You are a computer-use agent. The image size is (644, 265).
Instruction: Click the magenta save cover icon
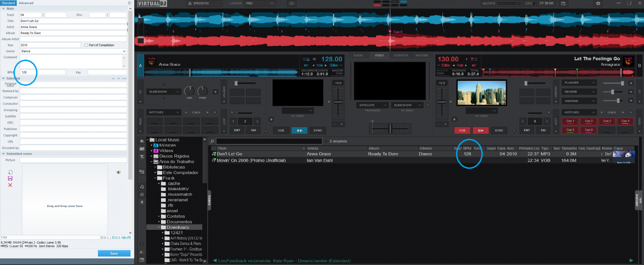10,179
